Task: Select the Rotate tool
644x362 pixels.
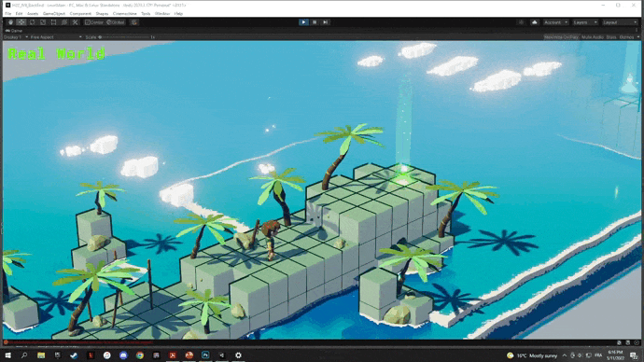Action: (32, 22)
